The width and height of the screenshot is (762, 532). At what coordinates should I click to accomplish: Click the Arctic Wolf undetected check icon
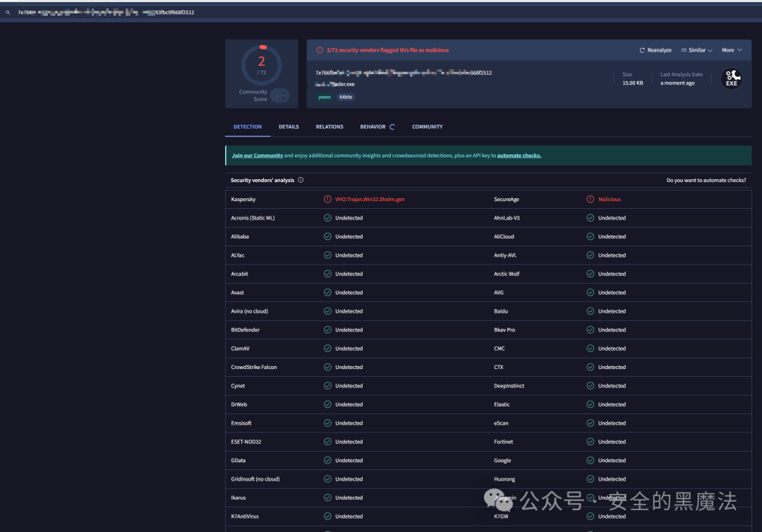click(590, 274)
